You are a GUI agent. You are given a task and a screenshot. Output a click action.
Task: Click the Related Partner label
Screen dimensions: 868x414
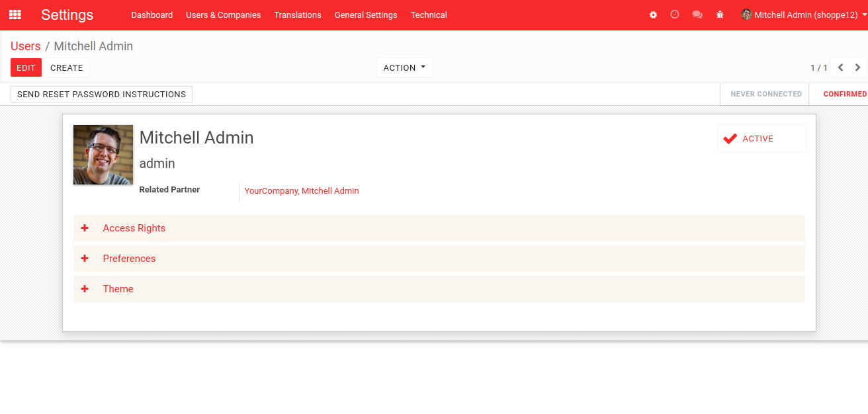click(169, 190)
